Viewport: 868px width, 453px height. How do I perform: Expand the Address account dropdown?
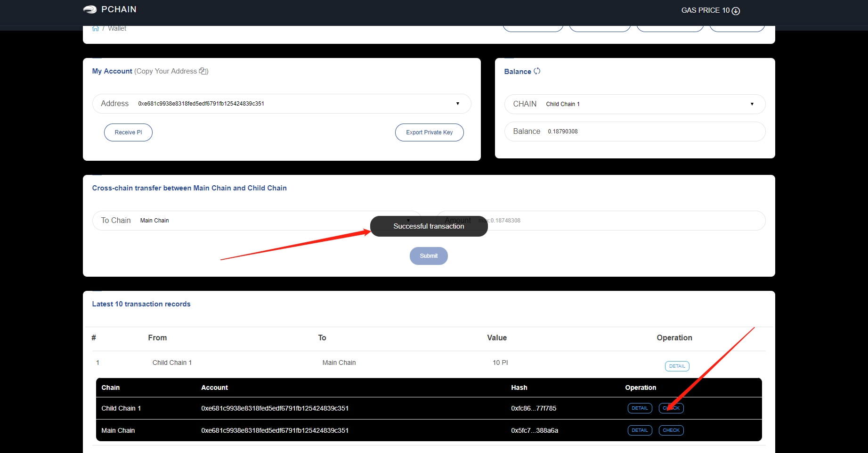pos(457,104)
